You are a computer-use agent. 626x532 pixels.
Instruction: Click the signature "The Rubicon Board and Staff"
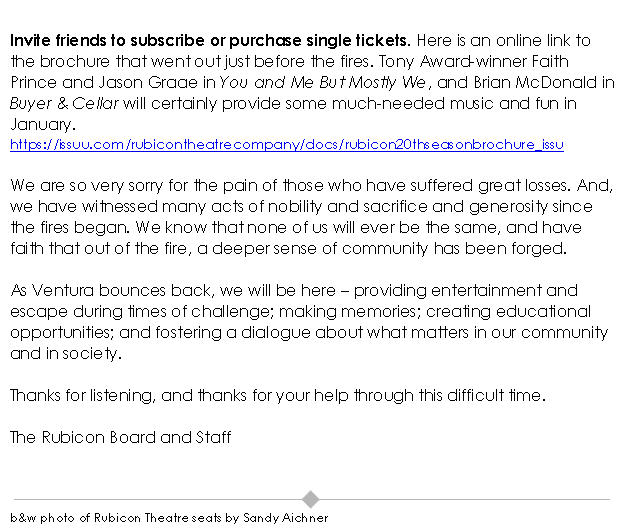point(121,438)
